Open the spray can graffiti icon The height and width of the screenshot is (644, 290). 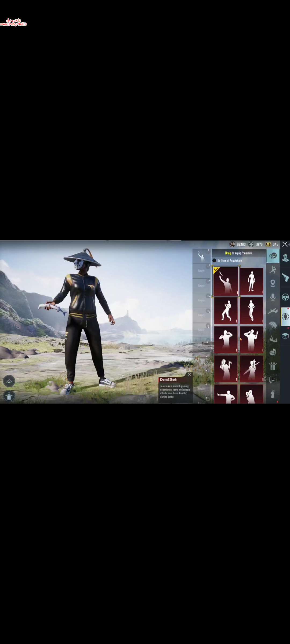(273, 394)
